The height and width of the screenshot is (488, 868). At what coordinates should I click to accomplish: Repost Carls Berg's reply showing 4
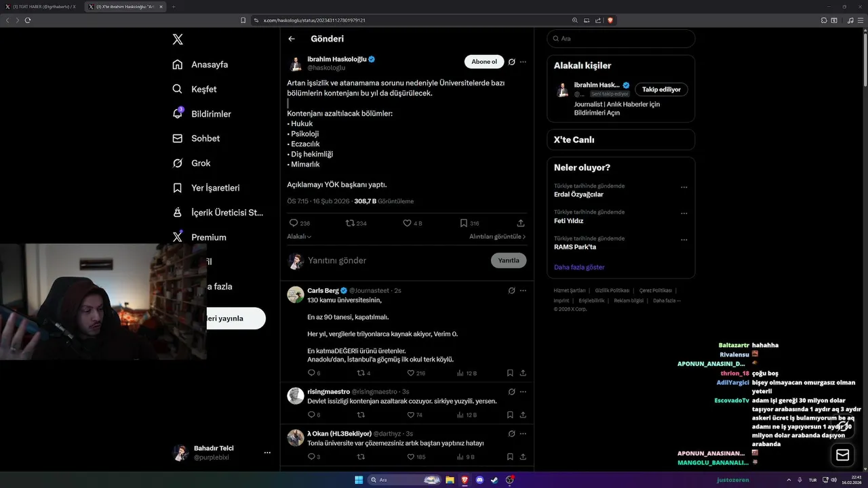pos(361,373)
